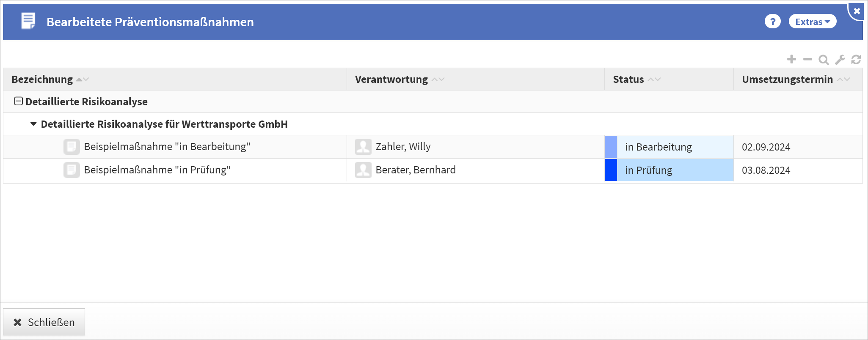Click the dark blue in Prüfung status swatch

[611, 170]
